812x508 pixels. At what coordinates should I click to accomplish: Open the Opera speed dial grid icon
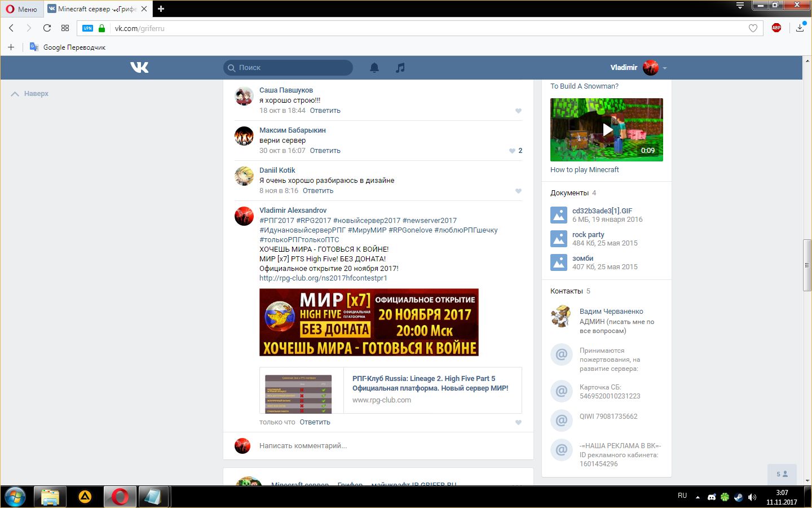click(65, 28)
